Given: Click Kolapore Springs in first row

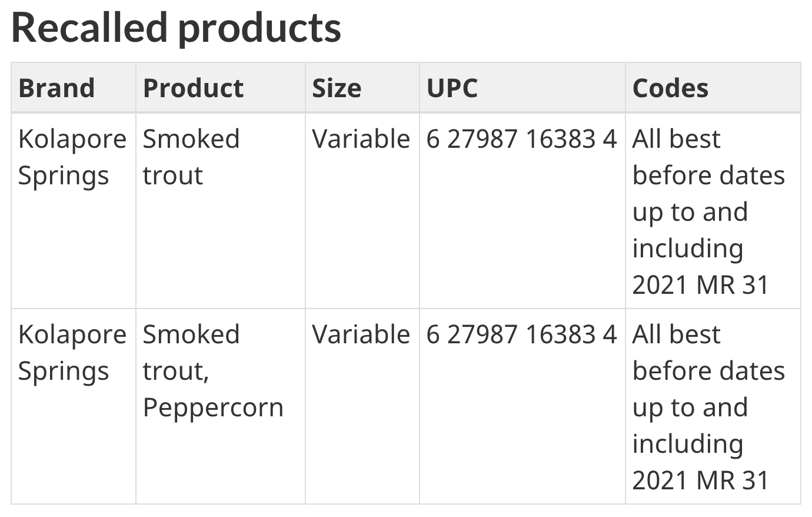Looking at the screenshot, I should click(x=72, y=157).
